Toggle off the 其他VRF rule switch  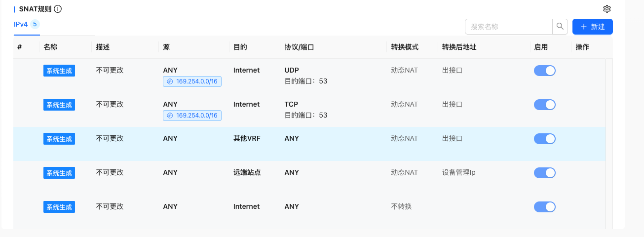click(545, 139)
